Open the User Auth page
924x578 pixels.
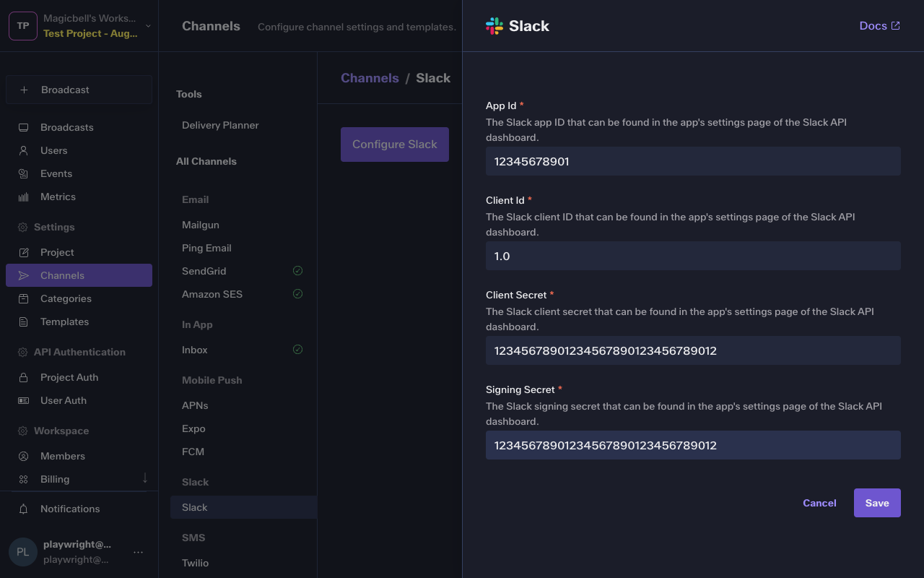[x=79, y=400]
